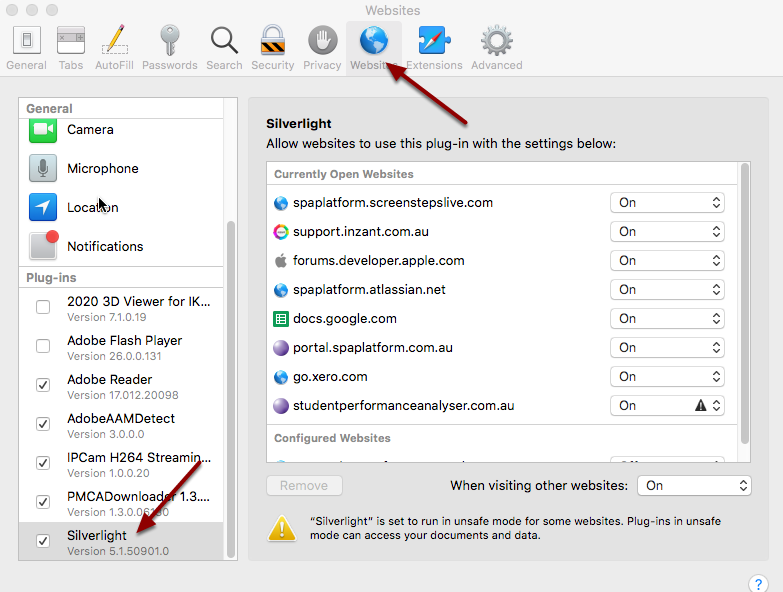Screen dimensions: 783x592
Task: Open the Search magnifier icon
Action: [x=224, y=40]
